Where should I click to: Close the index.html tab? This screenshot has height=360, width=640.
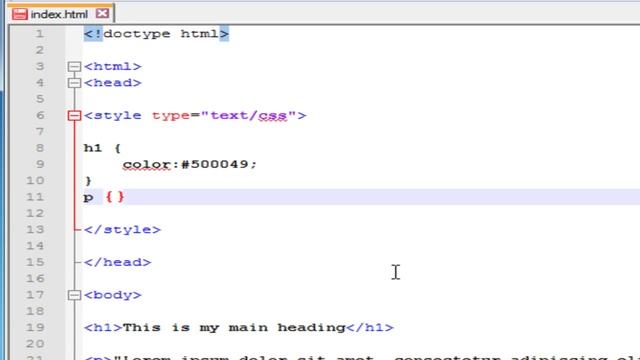102,14
